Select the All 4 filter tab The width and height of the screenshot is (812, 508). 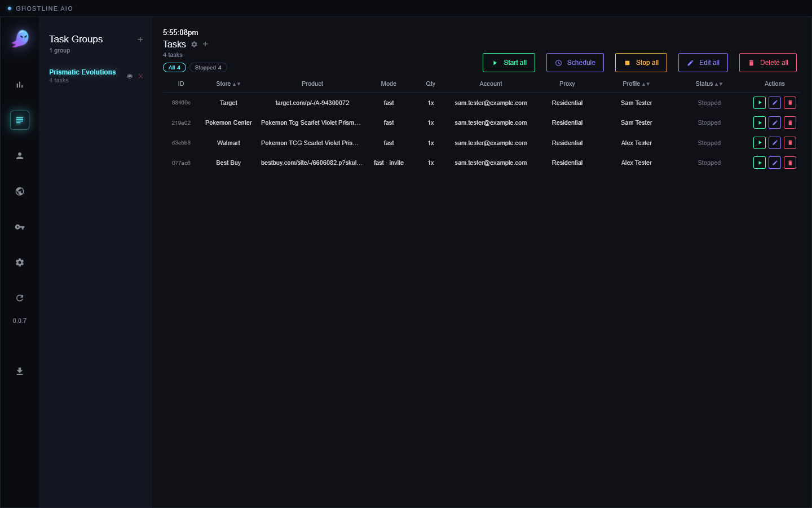coord(174,68)
